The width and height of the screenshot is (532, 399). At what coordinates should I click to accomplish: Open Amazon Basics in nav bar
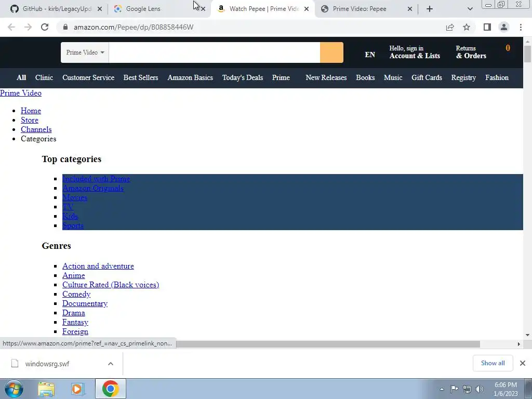[x=190, y=78]
